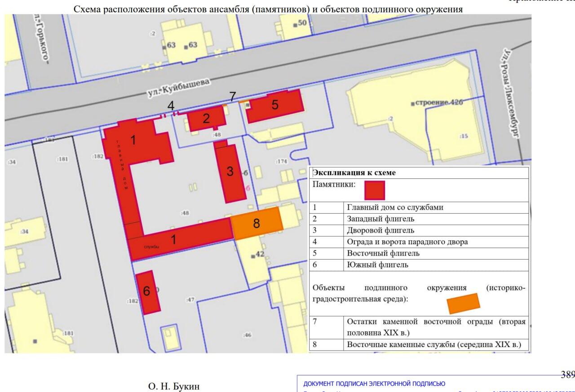Click the red building numbered 5

275,106
